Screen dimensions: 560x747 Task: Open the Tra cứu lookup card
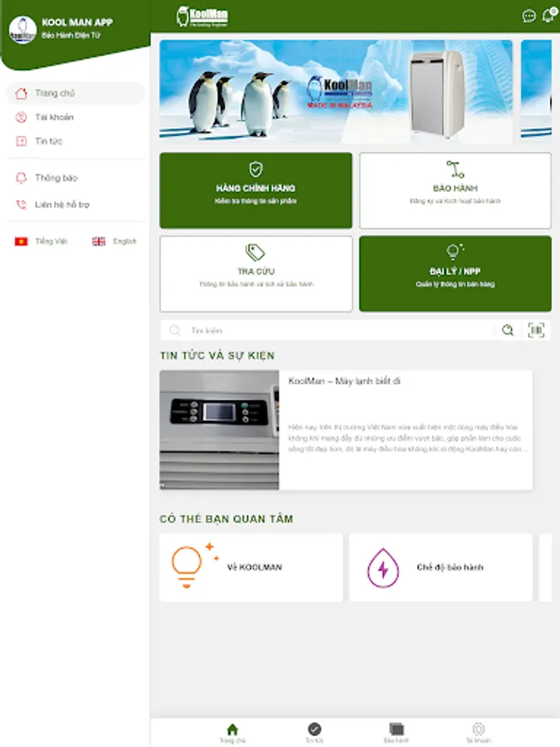[x=256, y=274]
